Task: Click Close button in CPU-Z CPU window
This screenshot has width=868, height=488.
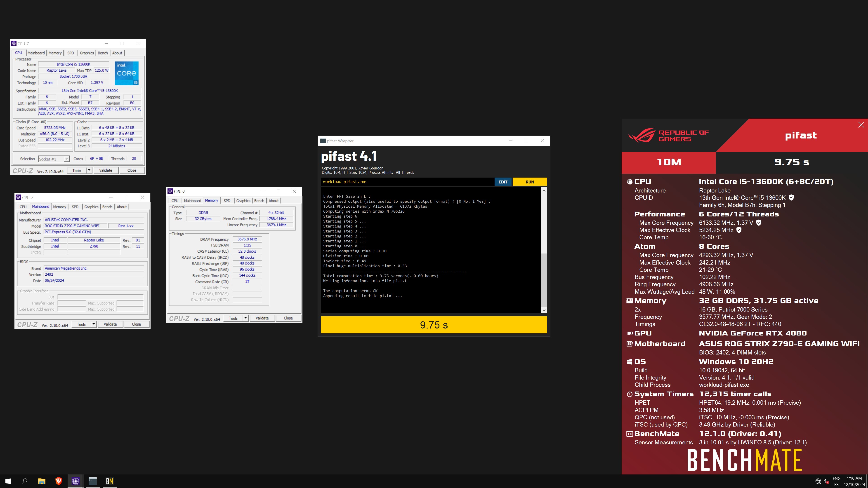Action: [132, 170]
